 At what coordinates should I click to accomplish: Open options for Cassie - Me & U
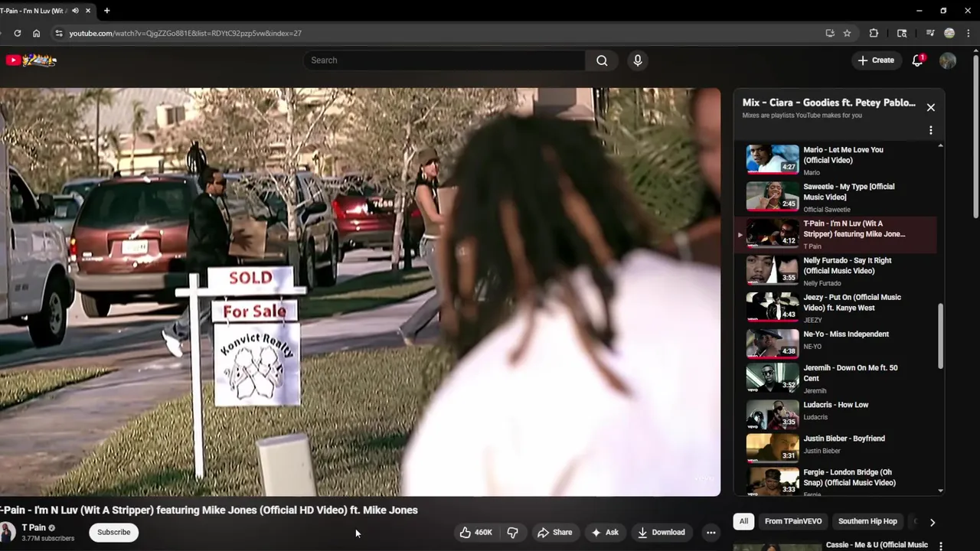(941, 546)
